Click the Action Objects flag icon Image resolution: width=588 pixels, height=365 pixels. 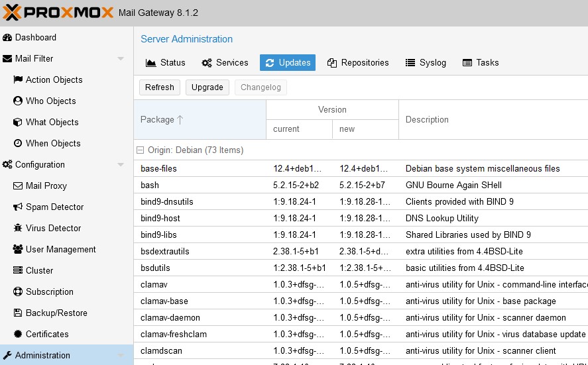click(x=18, y=79)
